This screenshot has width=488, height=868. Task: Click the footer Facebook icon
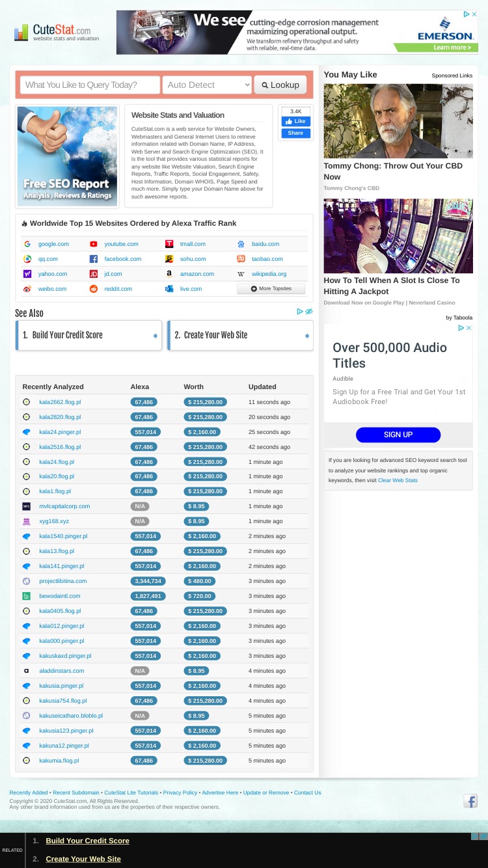point(470,801)
